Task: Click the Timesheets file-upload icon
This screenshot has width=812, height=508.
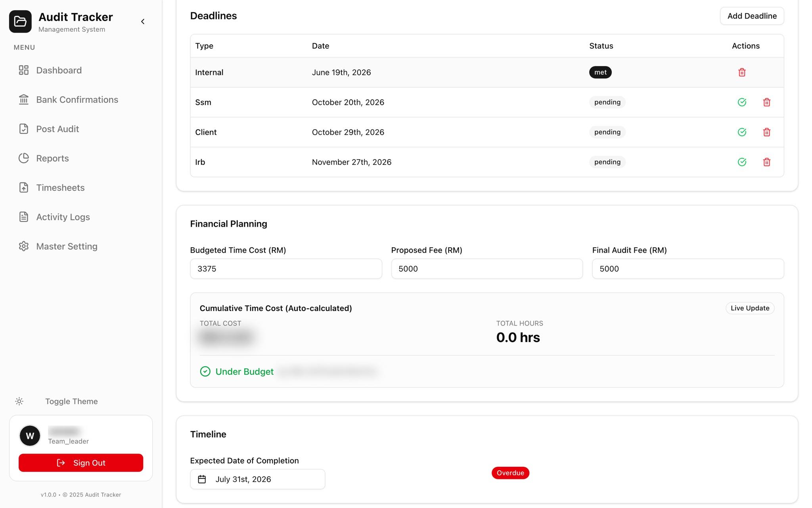Action: pyautogui.click(x=24, y=188)
